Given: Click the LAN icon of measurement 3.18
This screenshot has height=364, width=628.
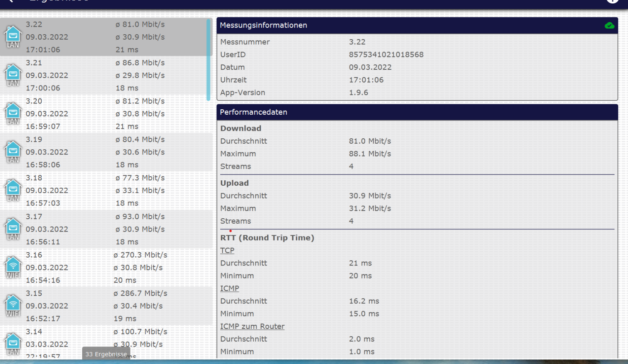Looking at the screenshot, I should (13, 190).
